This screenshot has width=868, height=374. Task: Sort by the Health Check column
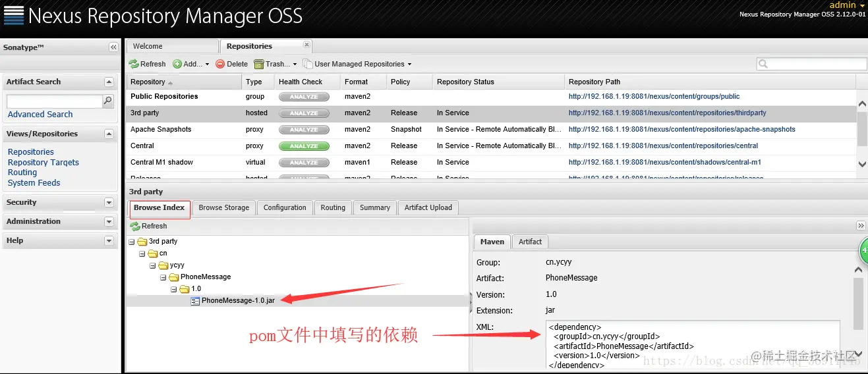(x=308, y=82)
